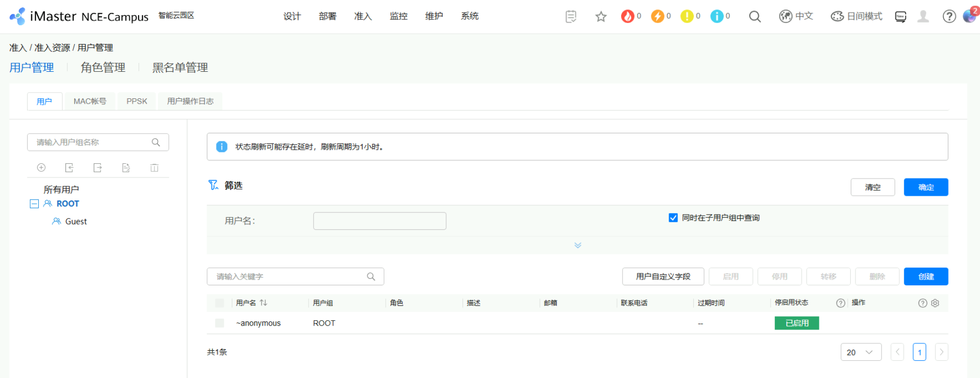
Task: Click the 用户名 filter input field
Action: (379, 221)
